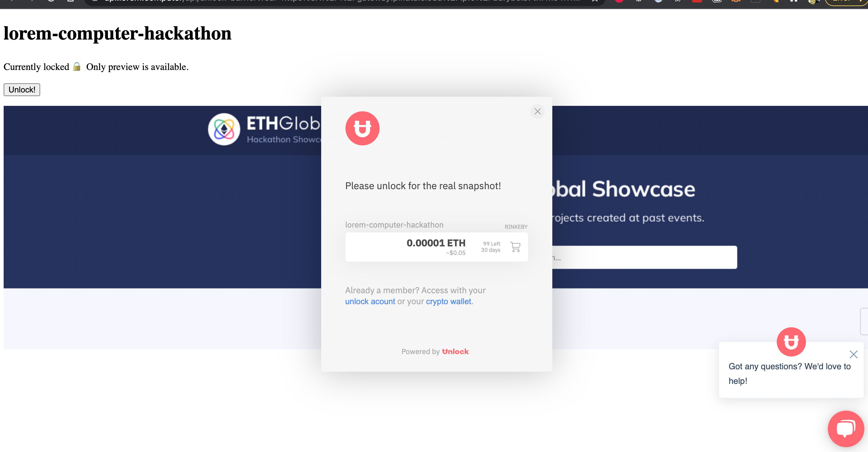Viewport: 868px width, 452px height.
Task: Click the crypto wallet link
Action: coord(448,301)
